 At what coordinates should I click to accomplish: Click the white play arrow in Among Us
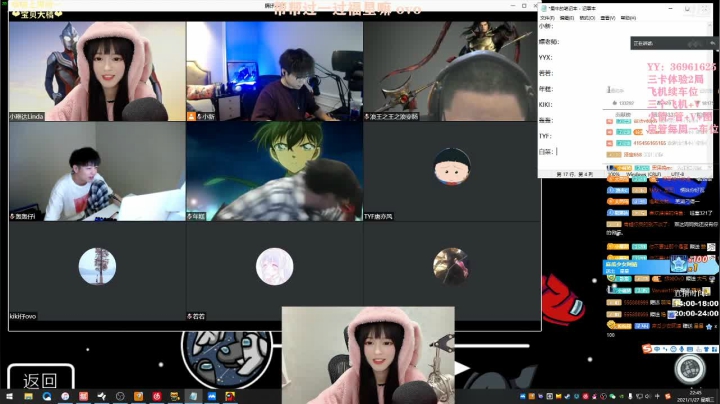[462, 368]
